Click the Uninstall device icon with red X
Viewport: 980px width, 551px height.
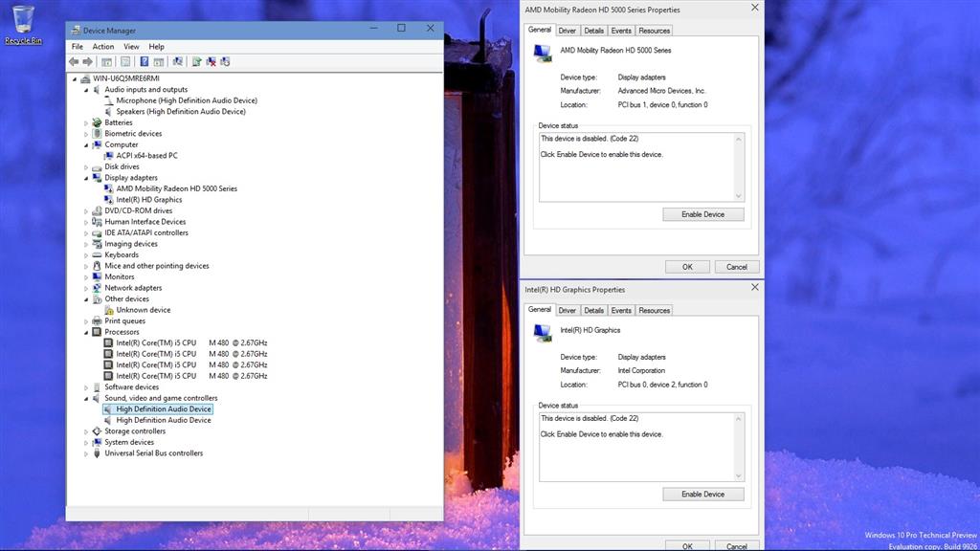pos(212,62)
